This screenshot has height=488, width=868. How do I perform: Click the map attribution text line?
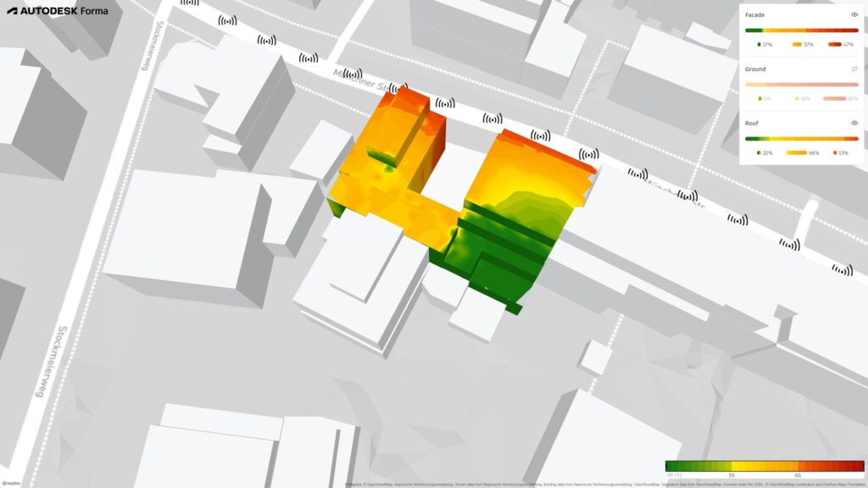(x=604, y=484)
